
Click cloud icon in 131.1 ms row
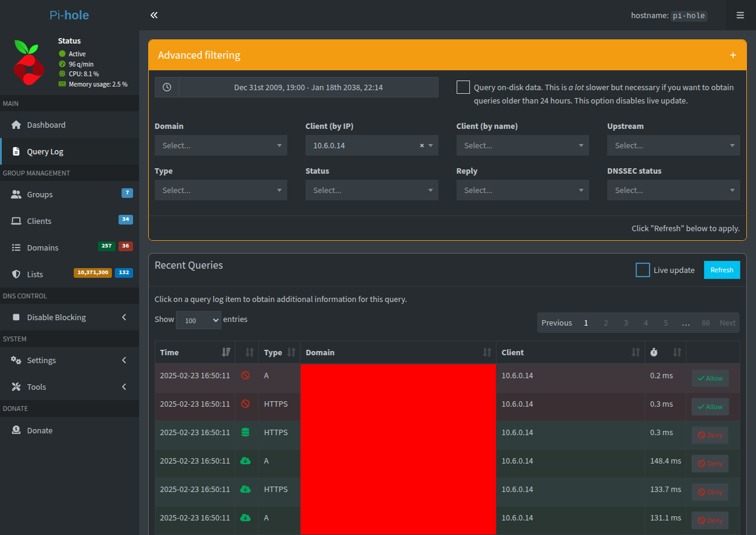(245, 517)
